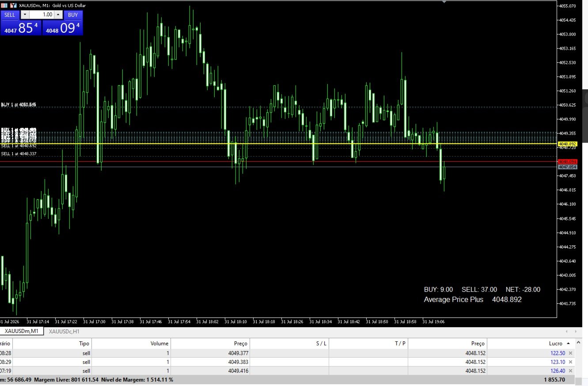Close the sell position with 122.50 profit
The width and height of the screenshot is (588, 386).
pos(570,353)
